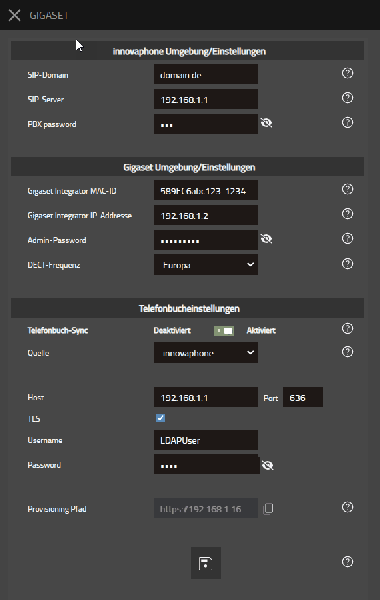The width and height of the screenshot is (380, 600).
Task: Open help for PBX password field
Action: [x=347, y=122]
